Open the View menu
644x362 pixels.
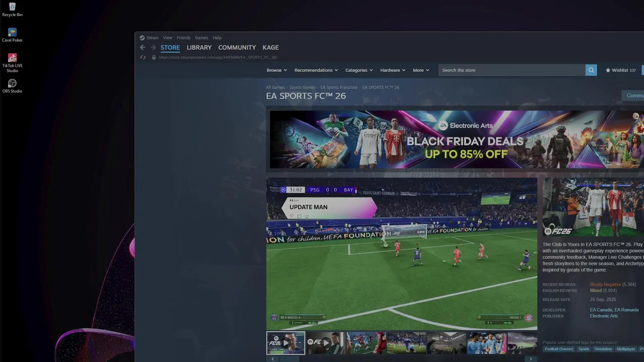tap(168, 38)
